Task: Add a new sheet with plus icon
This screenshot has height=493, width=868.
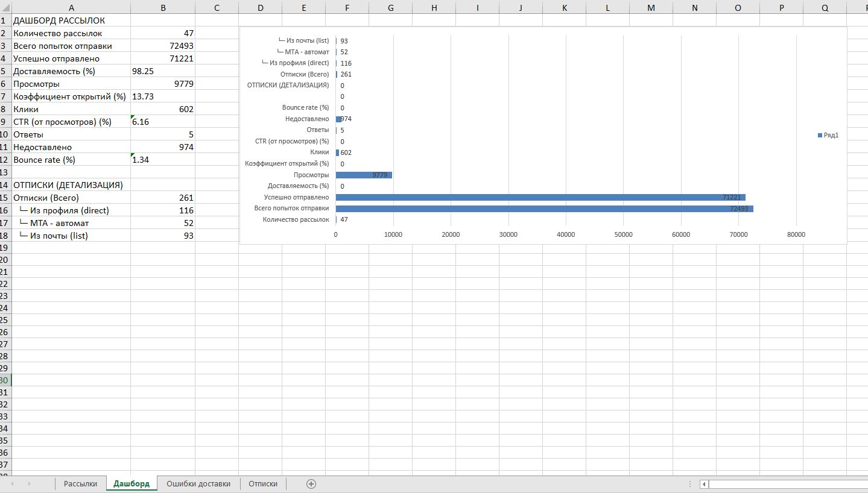Action: coord(311,483)
